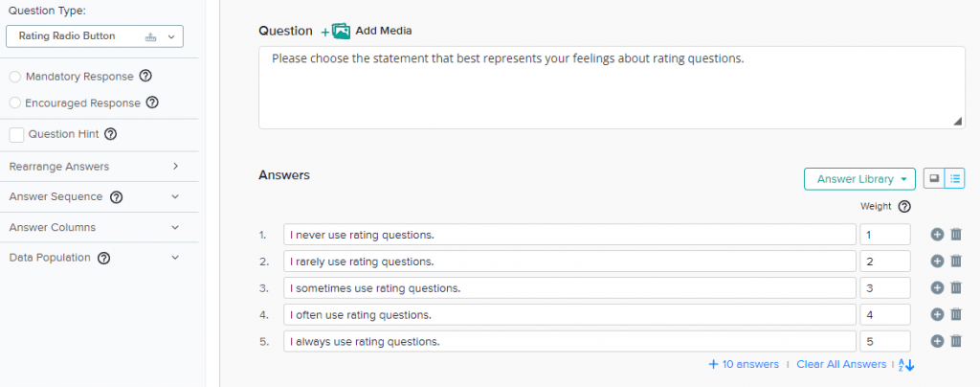Click the weight field with value 3
Image resolution: width=980 pixels, height=387 pixels.
point(885,288)
